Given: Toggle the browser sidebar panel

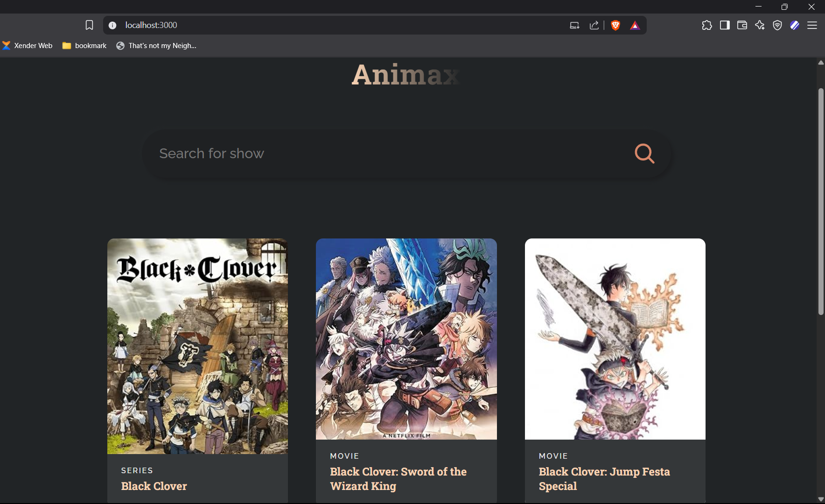Looking at the screenshot, I should tap(725, 25).
